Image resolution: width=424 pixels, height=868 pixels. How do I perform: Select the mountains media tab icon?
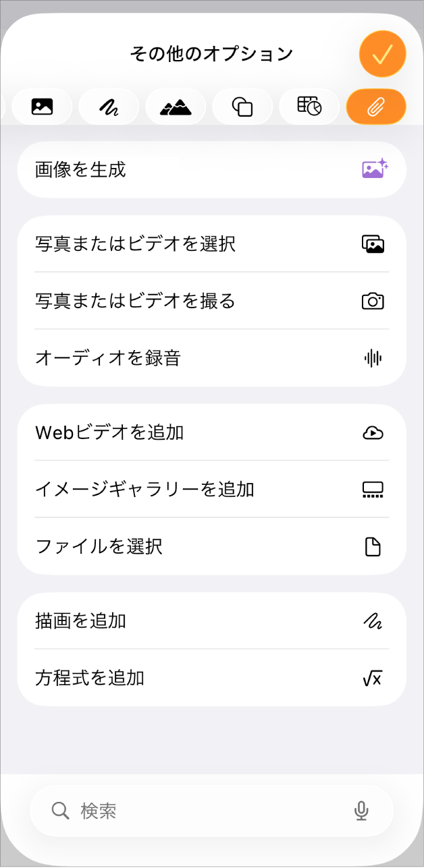(x=176, y=106)
